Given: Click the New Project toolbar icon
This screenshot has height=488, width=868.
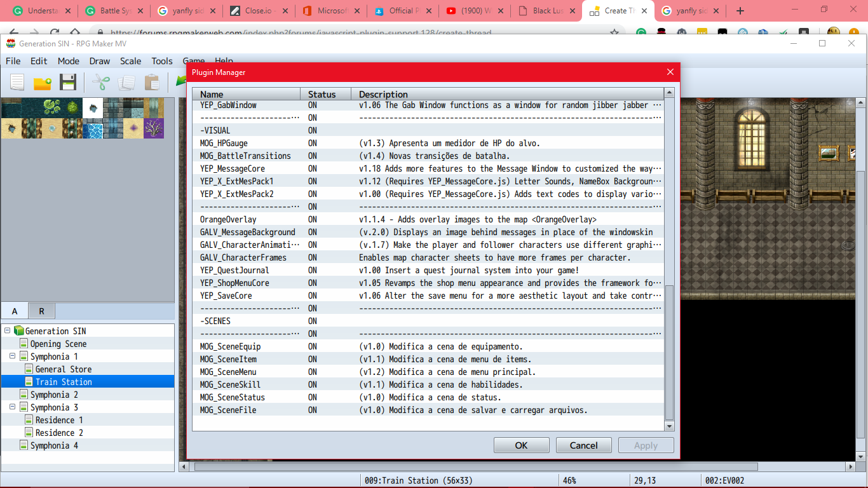Looking at the screenshot, I should 17,83.
